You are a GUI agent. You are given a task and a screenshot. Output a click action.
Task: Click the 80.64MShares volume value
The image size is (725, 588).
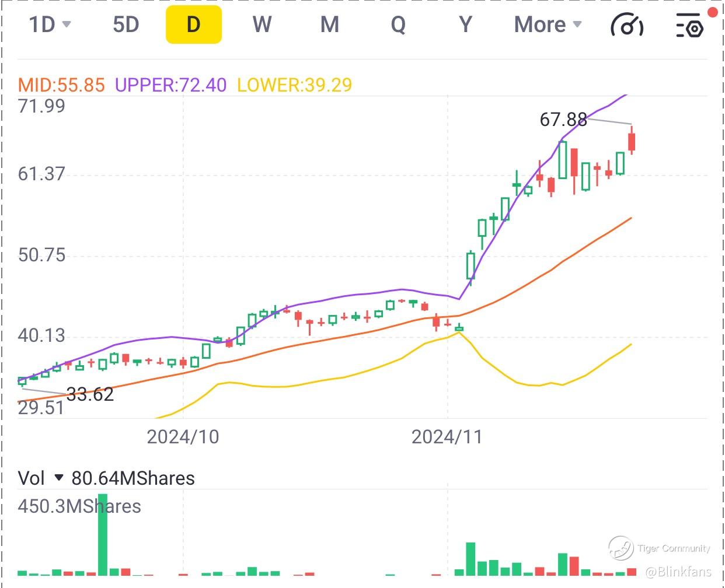pyautogui.click(x=133, y=478)
